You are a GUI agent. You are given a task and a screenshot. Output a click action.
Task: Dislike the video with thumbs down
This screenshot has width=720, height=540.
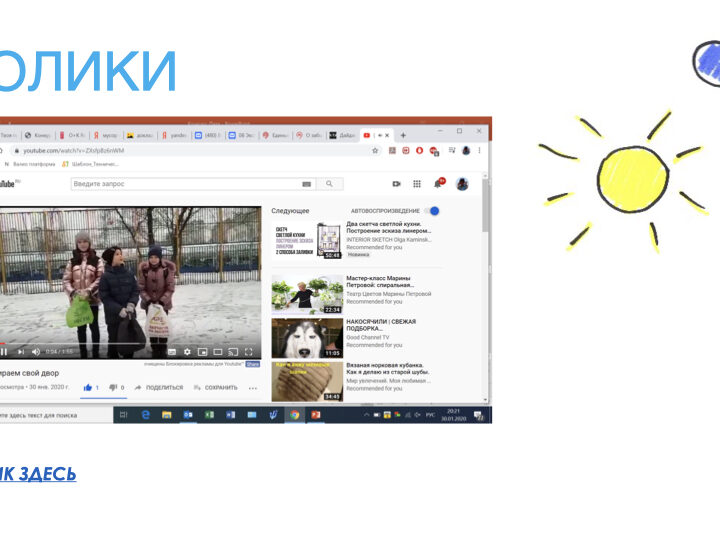click(113, 387)
